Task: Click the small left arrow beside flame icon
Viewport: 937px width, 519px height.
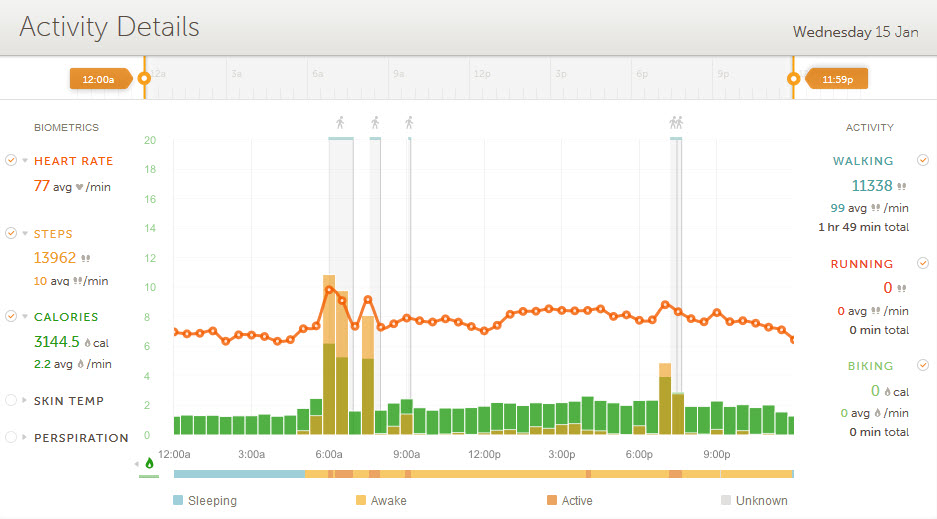Action: point(137,464)
